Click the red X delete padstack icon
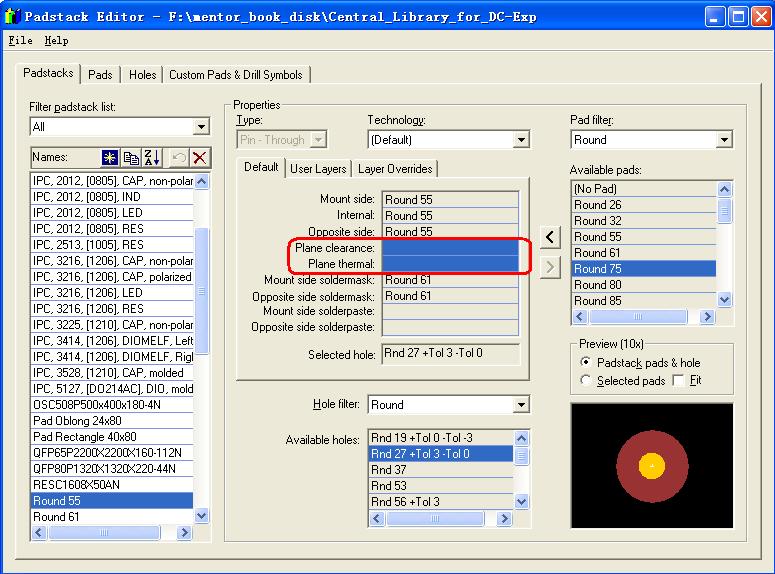Viewport: 775px width, 574px height. [200, 157]
